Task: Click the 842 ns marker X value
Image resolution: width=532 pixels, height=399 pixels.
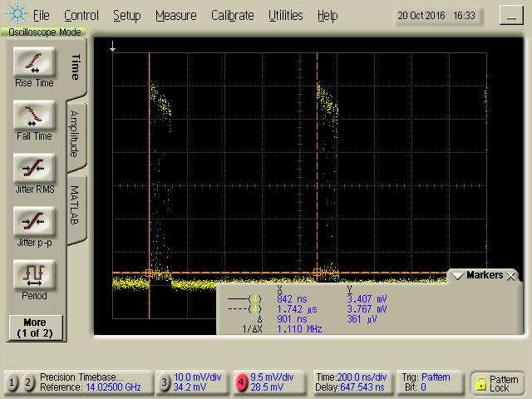Action: pyautogui.click(x=292, y=299)
